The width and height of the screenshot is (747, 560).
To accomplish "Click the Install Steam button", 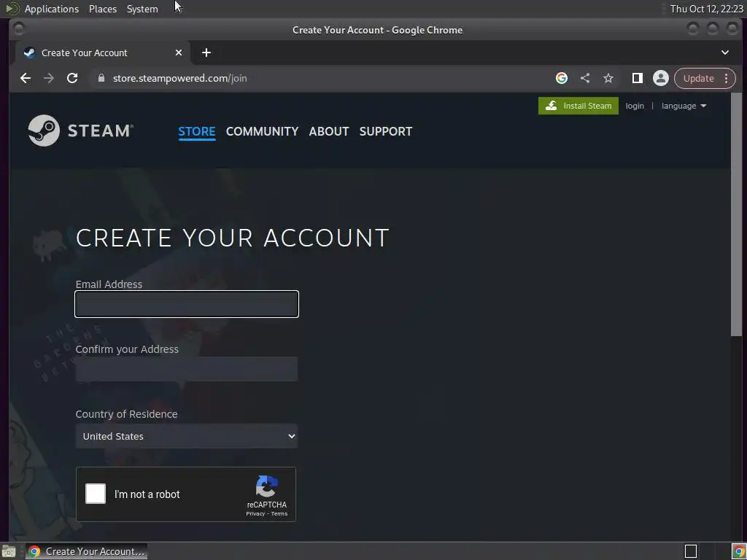I will point(578,106).
